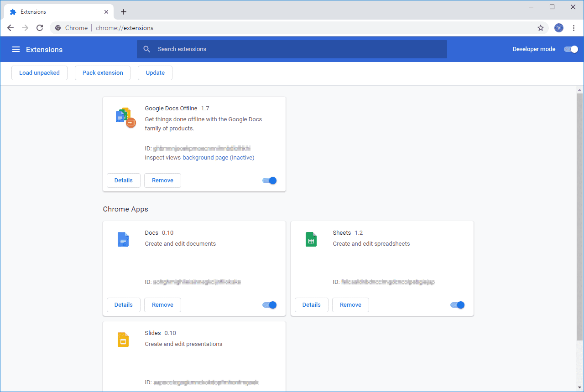Click the Extensions page title text
The height and width of the screenshot is (392, 584).
(44, 49)
